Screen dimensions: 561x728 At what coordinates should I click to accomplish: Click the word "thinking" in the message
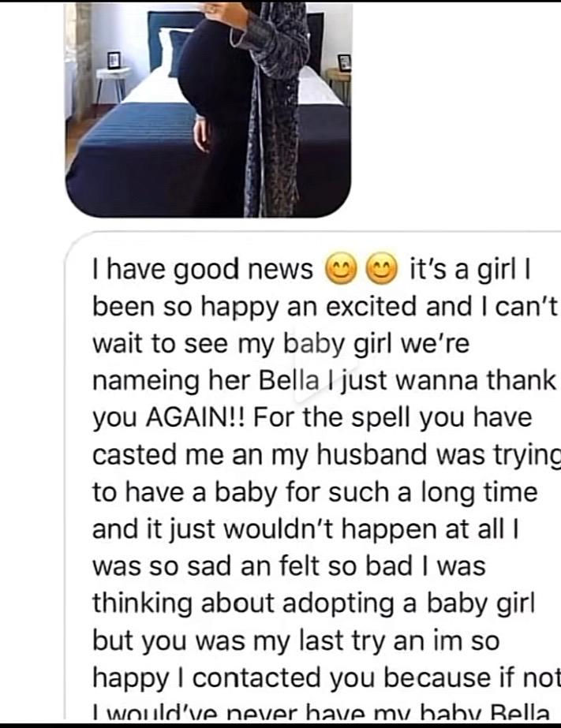pyautogui.click(x=142, y=604)
